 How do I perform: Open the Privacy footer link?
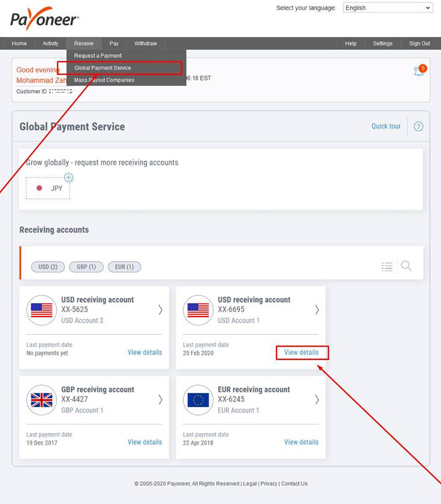click(269, 483)
